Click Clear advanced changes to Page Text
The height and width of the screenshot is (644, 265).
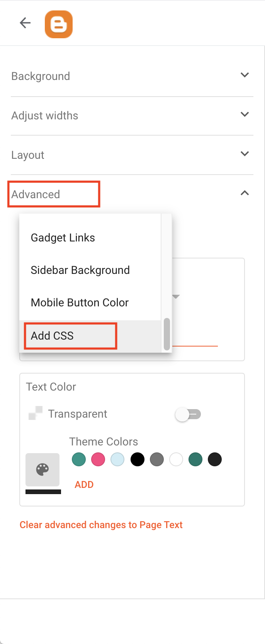click(x=101, y=525)
